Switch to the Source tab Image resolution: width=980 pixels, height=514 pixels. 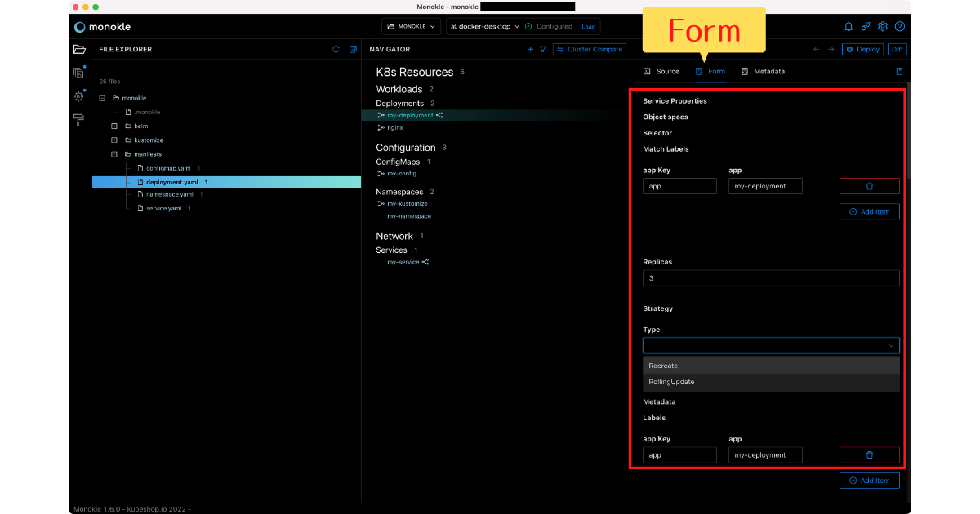tap(661, 71)
